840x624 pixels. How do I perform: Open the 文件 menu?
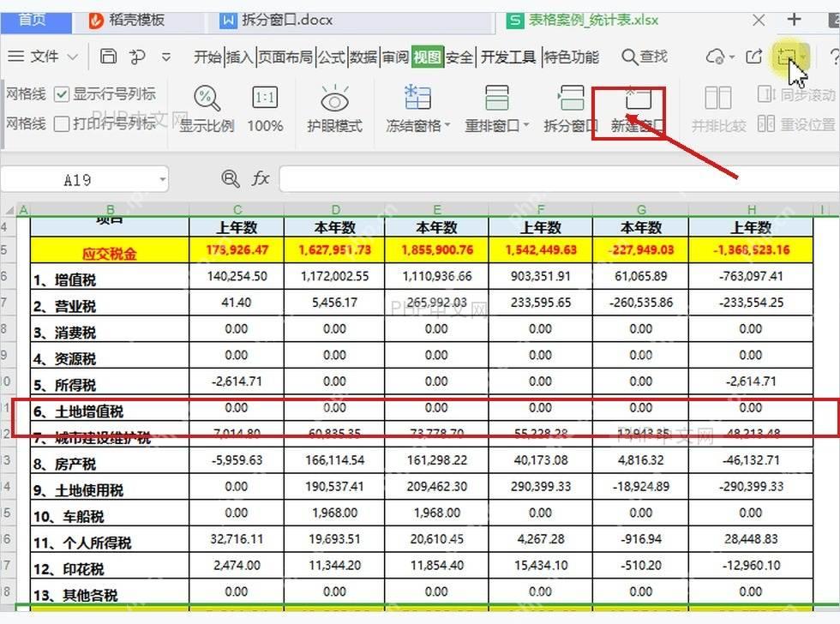pos(43,57)
